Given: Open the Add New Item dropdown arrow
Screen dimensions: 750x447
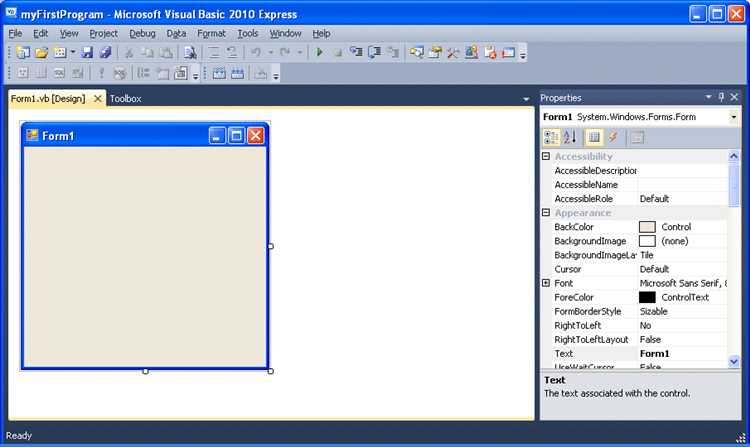Looking at the screenshot, I should pos(73,53).
